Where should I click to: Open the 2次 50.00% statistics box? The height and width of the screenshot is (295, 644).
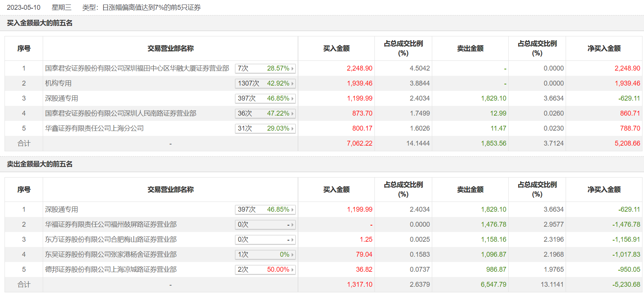(x=265, y=269)
